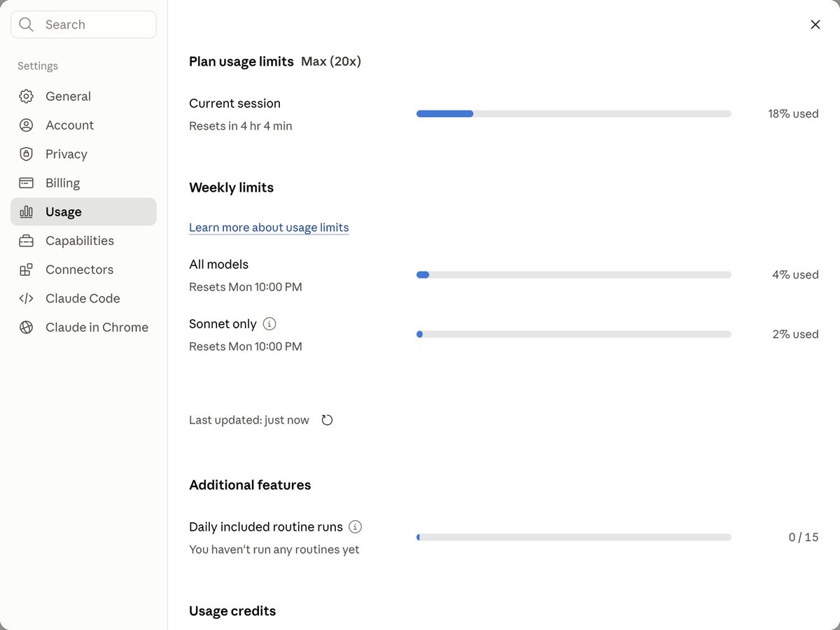The width and height of the screenshot is (840, 630).
Task: Click 'Resets in 4 hr 4 min' text
Action: coord(241,126)
